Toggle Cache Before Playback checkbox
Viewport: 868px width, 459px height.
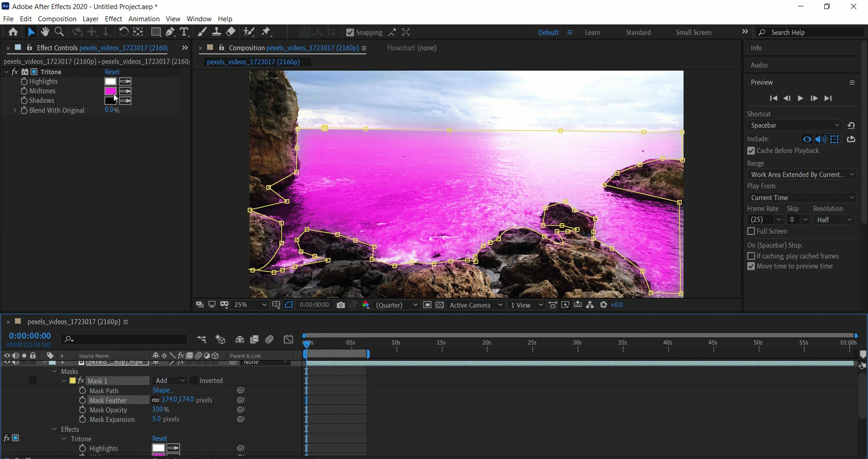click(751, 151)
